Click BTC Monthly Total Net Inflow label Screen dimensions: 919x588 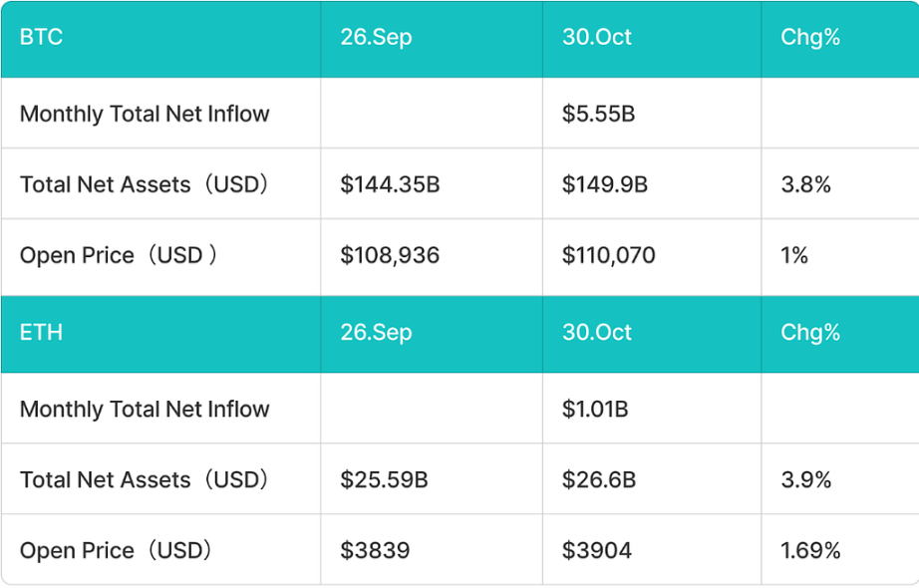(145, 114)
